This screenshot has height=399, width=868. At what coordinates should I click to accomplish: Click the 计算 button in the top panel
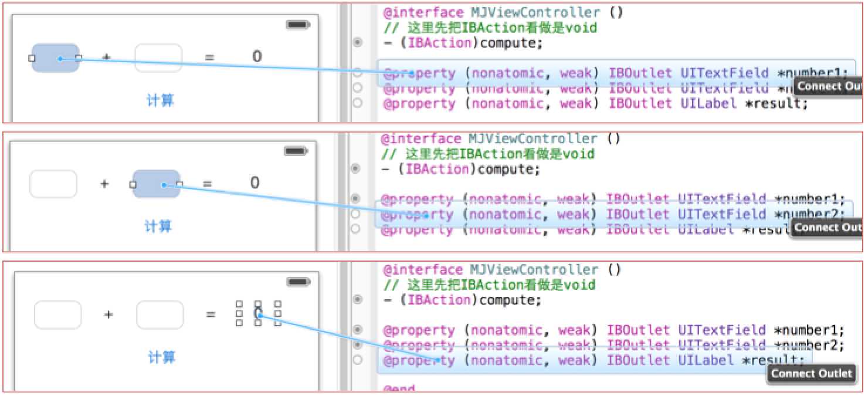point(160,100)
